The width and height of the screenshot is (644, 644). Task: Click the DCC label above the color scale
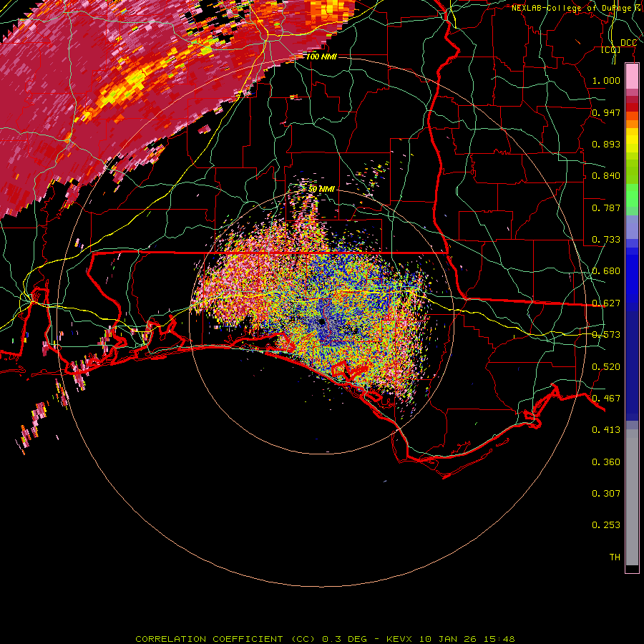[x=628, y=43]
